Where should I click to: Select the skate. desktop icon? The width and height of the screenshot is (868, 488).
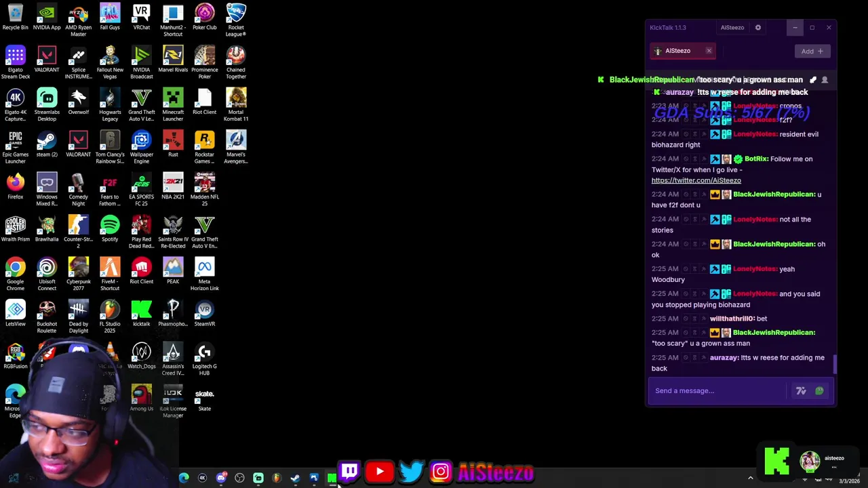click(204, 399)
